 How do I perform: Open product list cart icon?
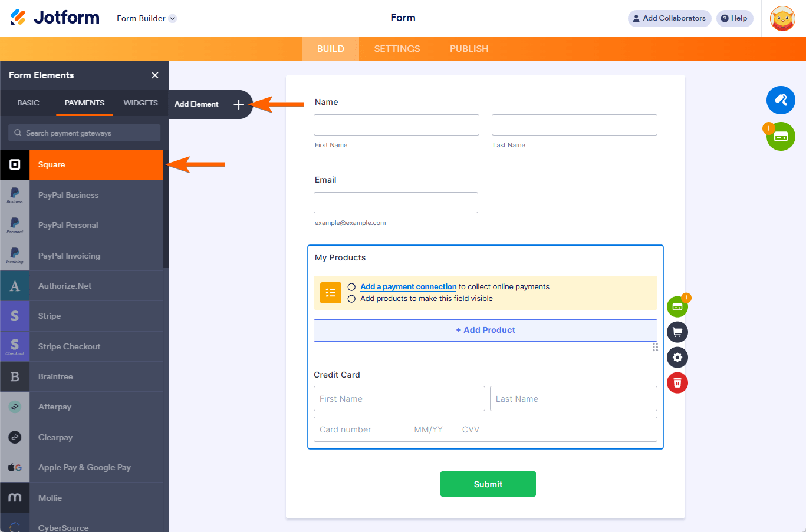click(677, 332)
